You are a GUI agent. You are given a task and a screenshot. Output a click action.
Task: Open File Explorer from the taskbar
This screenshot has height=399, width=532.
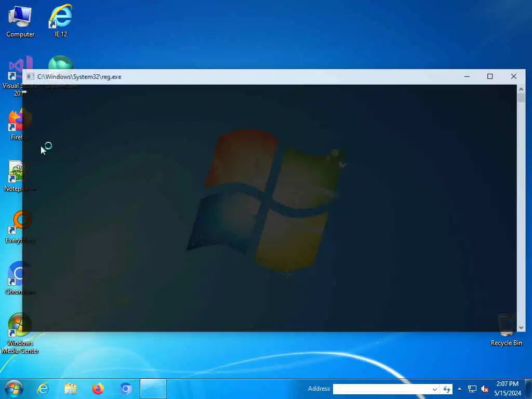(71, 389)
